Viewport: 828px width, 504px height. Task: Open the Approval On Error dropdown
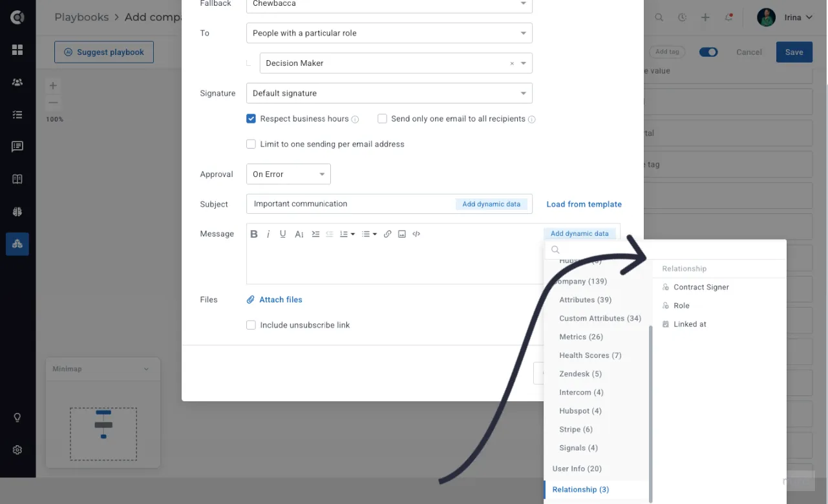point(288,174)
